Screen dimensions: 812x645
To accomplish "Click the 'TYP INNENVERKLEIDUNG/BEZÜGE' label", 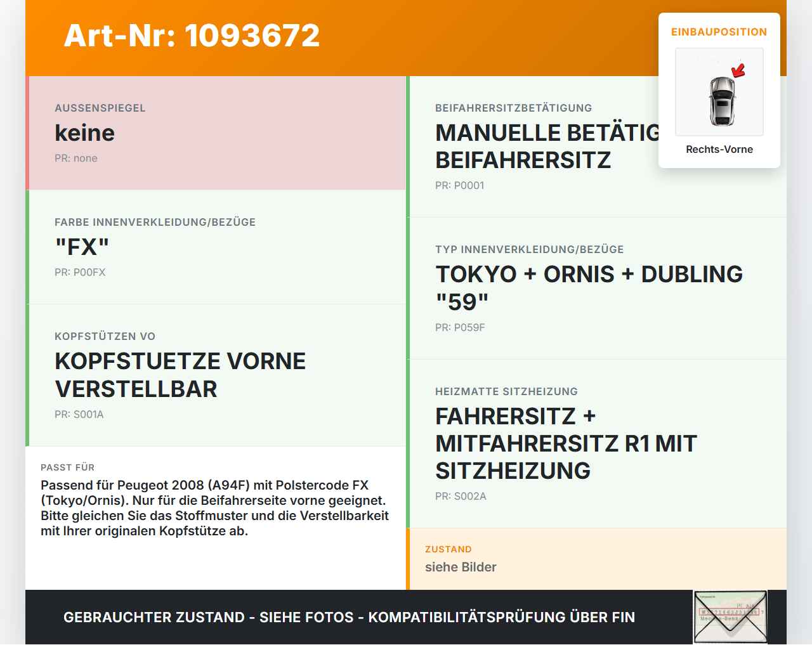I will pyautogui.click(x=530, y=249).
